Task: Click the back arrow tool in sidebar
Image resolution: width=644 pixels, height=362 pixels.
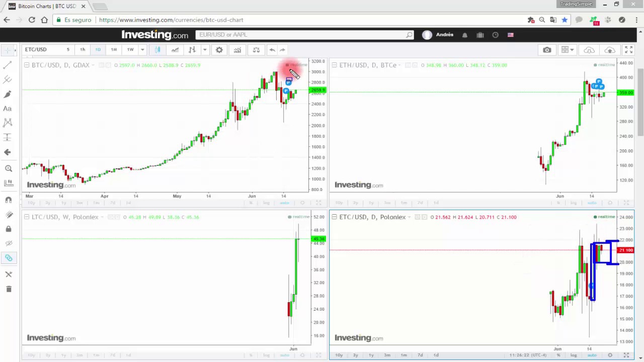Action: (8, 152)
